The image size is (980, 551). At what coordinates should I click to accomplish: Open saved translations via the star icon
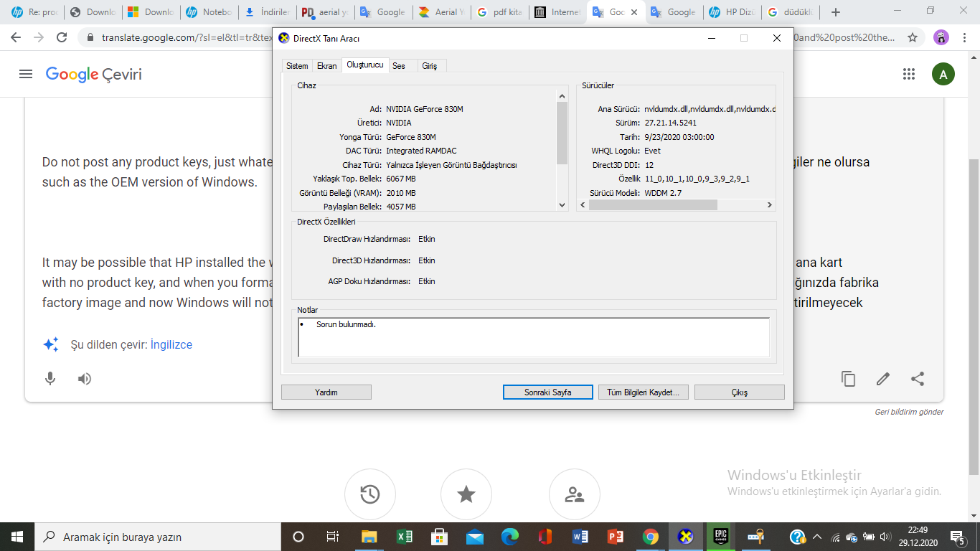click(x=466, y=494)
